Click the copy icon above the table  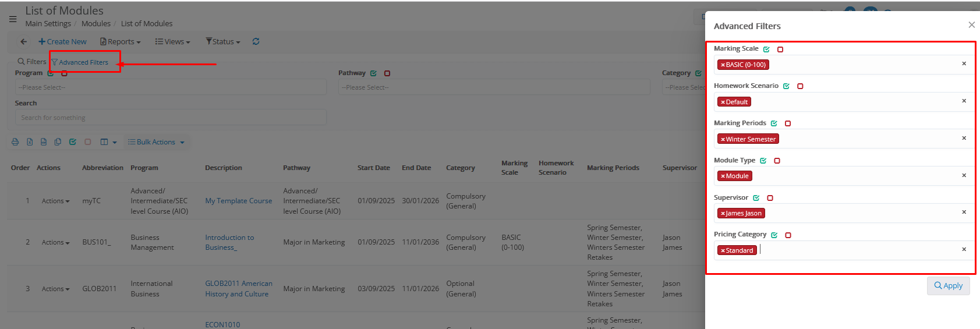coord(58,142)
